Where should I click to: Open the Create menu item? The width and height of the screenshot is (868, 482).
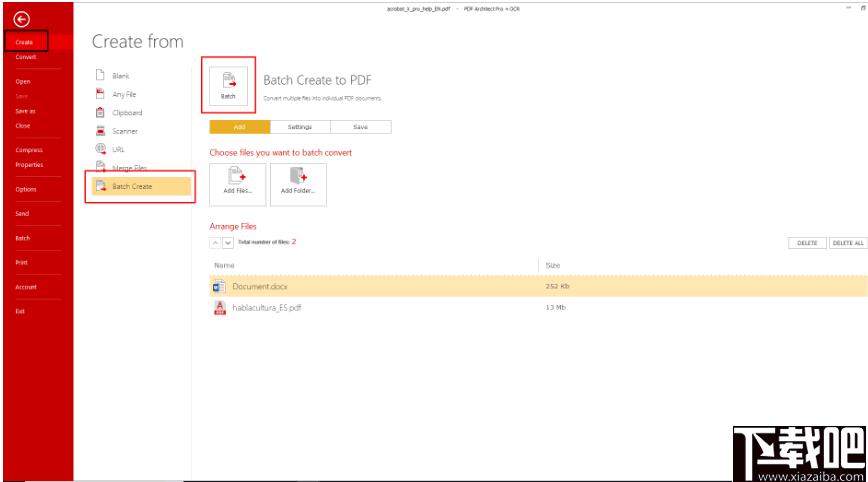(x=24, y=42)
